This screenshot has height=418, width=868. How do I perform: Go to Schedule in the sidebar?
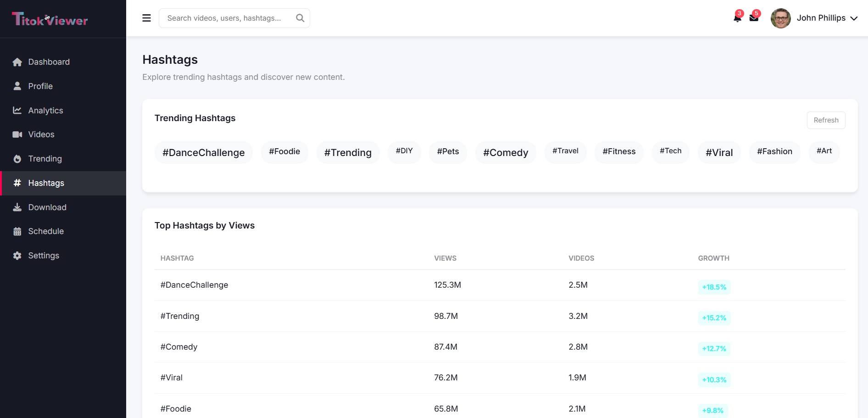tap(45, 231)
